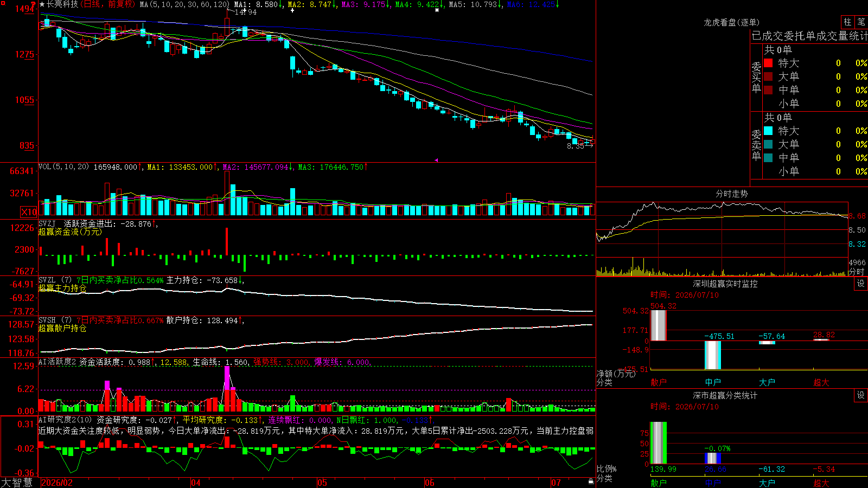Click the teal 中单 sell order swatch
This screenshot has height=488, width=868.
click(x=768, y=158)
